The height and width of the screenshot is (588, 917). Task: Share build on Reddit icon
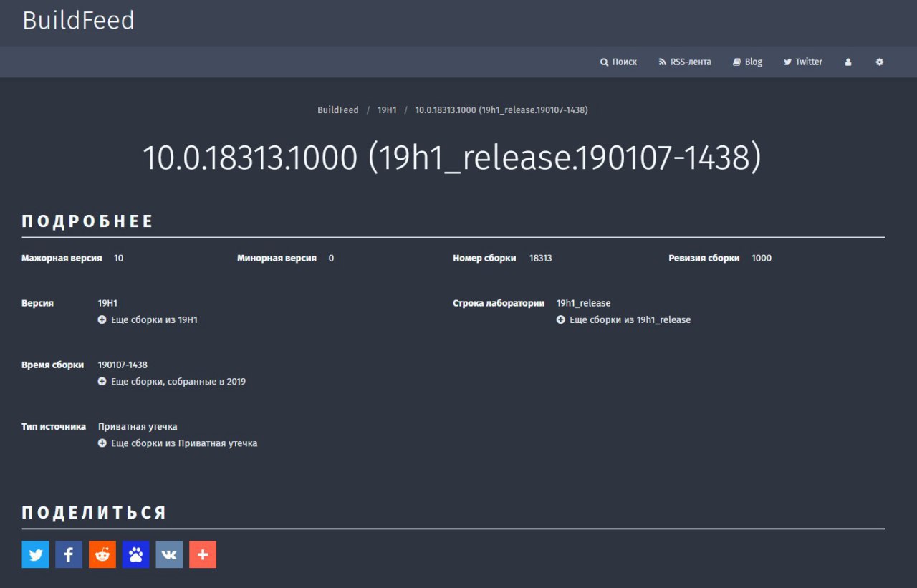pos(102,554)
